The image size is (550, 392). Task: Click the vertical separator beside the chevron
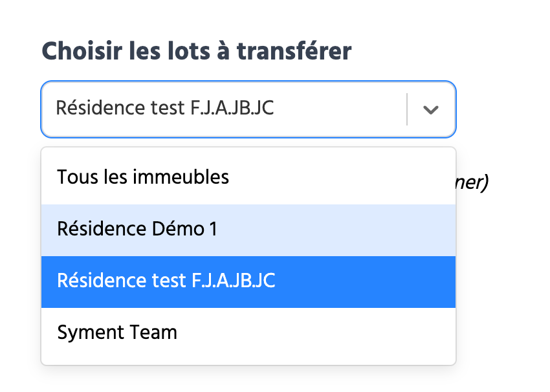(407, 109)
